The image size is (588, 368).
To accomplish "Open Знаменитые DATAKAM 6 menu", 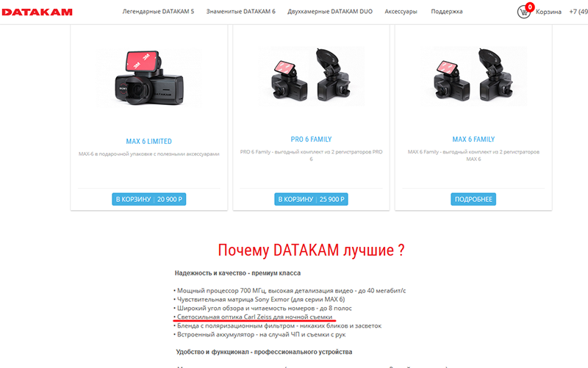I will (241, 12).
